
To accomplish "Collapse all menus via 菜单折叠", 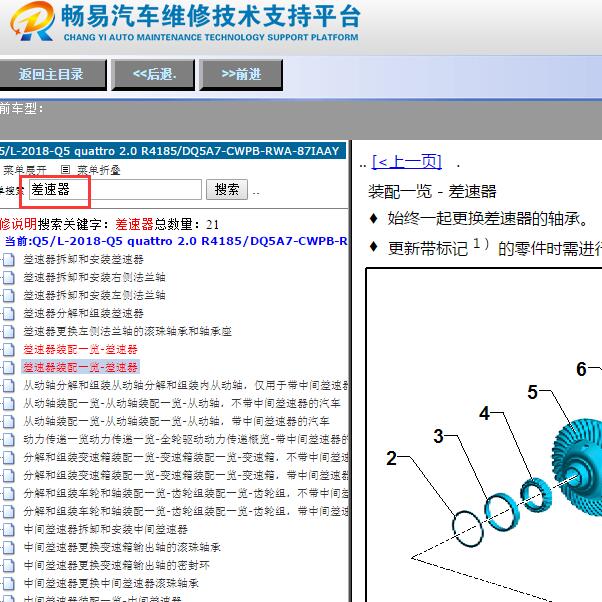I will coord(99,170).
